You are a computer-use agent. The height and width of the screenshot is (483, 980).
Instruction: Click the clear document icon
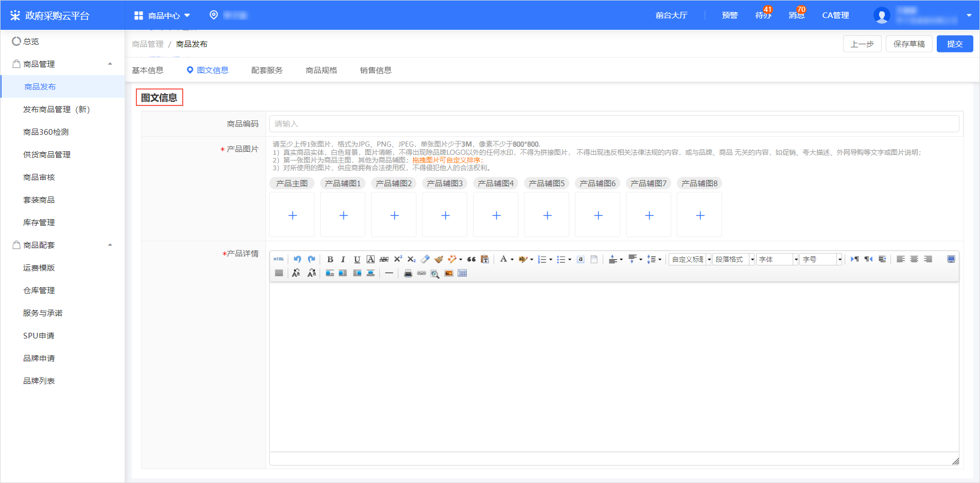coord(594,259)
